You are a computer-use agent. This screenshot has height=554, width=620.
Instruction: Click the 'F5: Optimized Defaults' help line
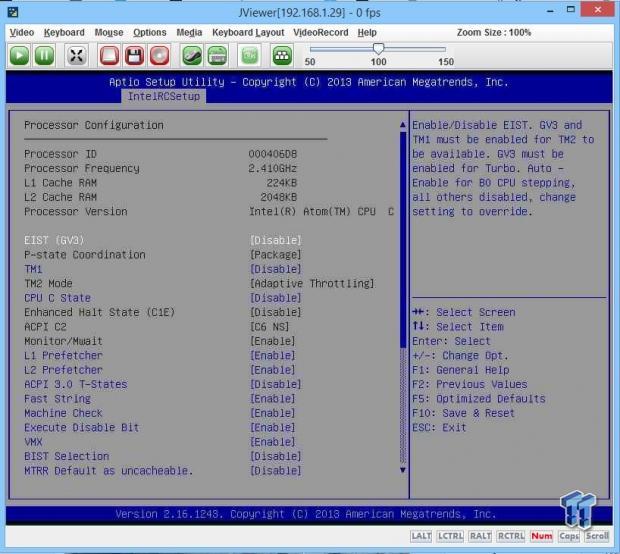point(478,399)
